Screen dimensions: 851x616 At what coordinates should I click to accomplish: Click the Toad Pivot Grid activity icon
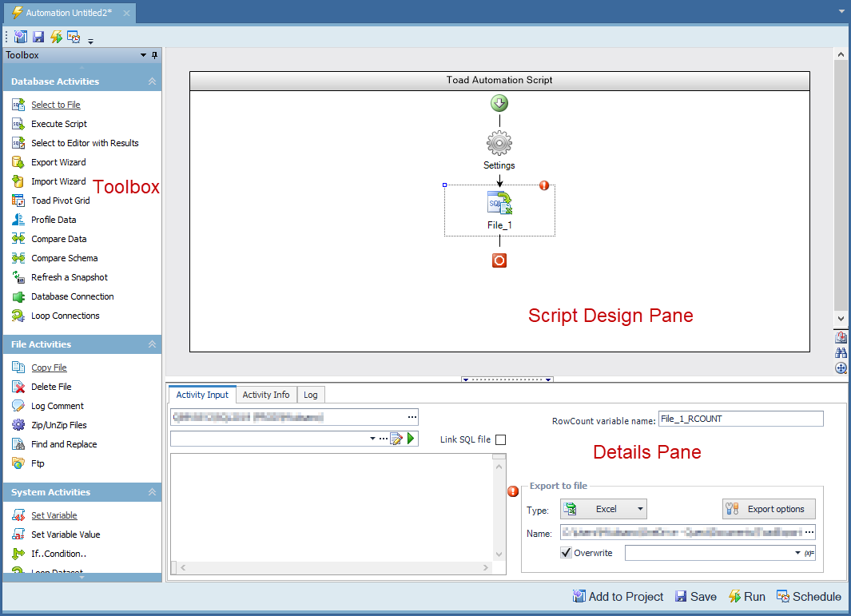(x=18, y=201)
